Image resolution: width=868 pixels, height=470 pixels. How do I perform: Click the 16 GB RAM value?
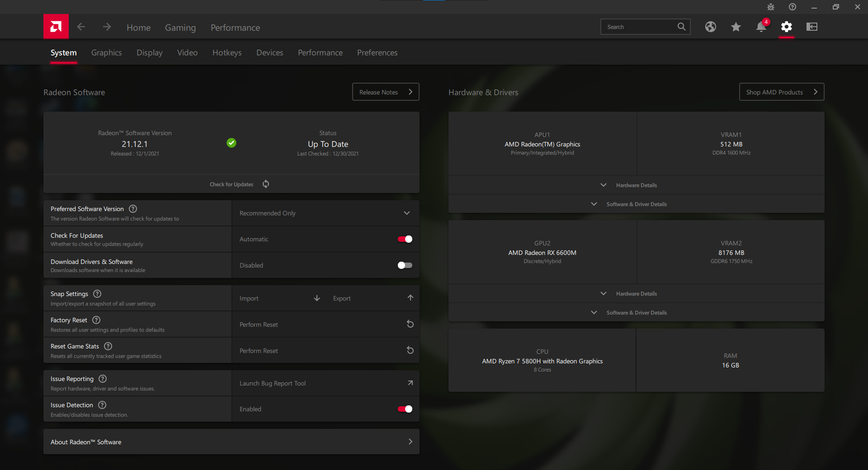(x=731, y=365)
